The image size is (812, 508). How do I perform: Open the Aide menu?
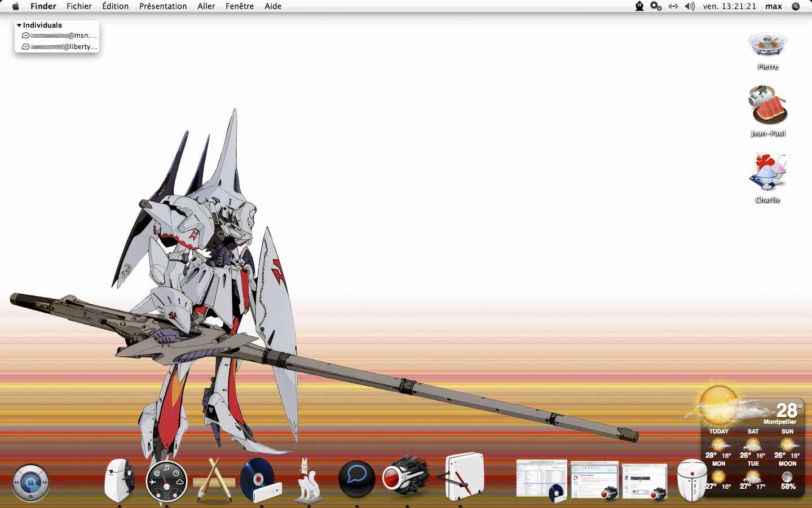click(x=273, y=6)
